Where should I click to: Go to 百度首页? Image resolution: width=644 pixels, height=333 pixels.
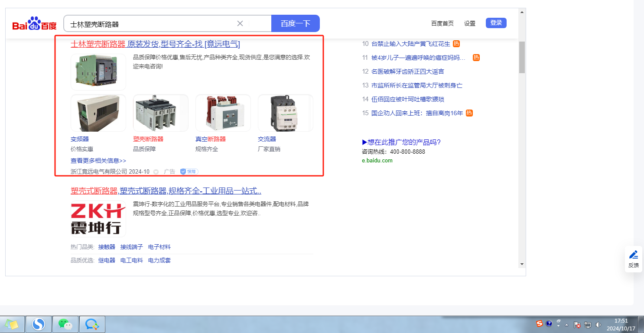442,23
